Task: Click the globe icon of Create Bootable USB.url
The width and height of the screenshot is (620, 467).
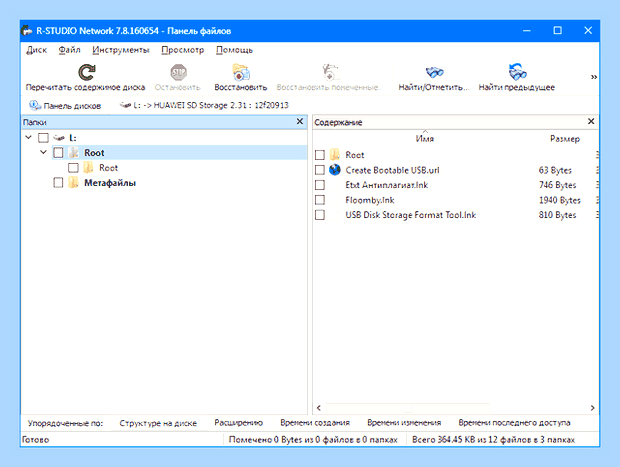Action: click(x=335, y=170)
